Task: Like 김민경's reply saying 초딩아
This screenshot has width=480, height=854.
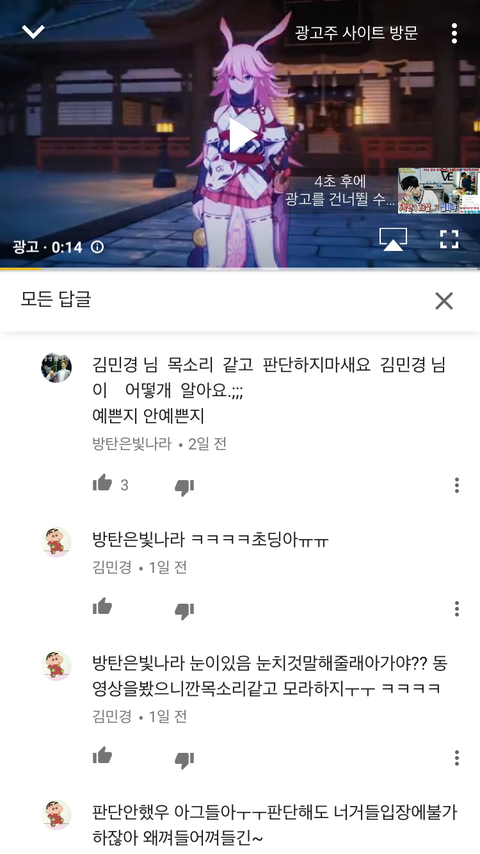Action: click(x=102, y=606)
